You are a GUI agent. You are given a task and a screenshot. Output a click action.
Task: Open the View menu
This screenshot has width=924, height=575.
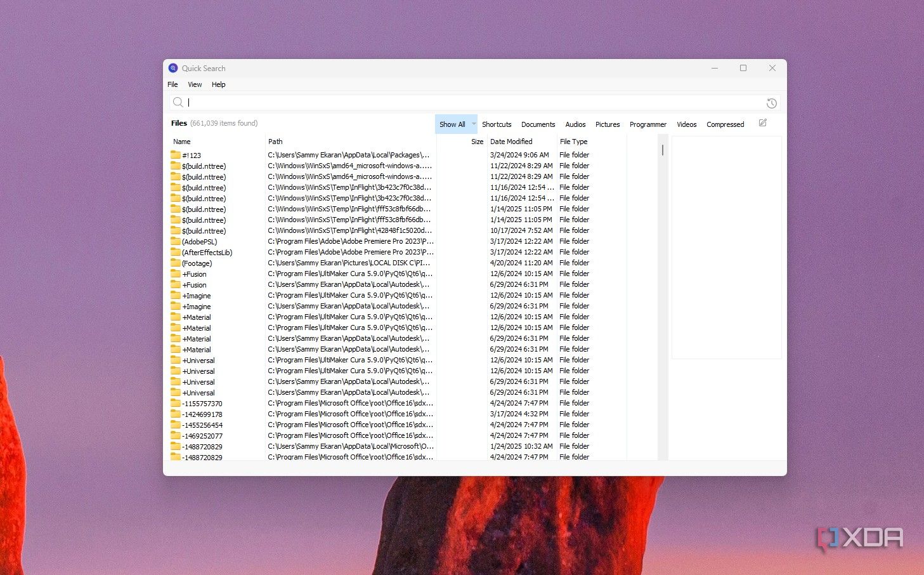coord(195,84)
